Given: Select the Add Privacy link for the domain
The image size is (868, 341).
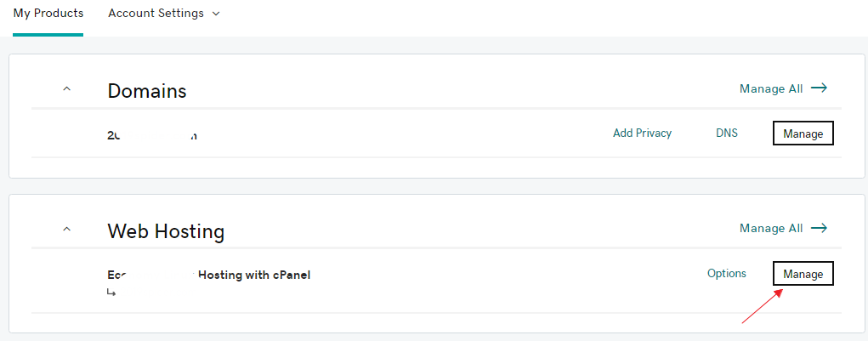Looking at the screenshot, I should [642, 134].
